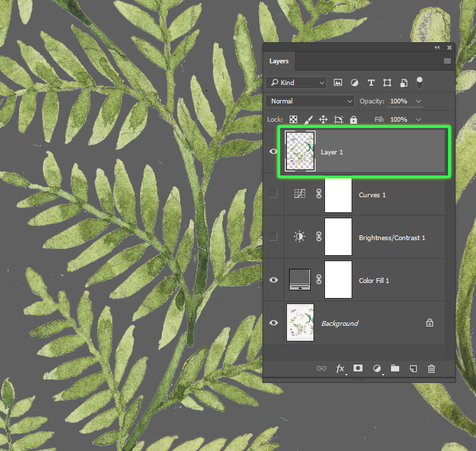Click the lock transparent pixels icon
Viewport: 476px width, 451px height.
(293, 120)
